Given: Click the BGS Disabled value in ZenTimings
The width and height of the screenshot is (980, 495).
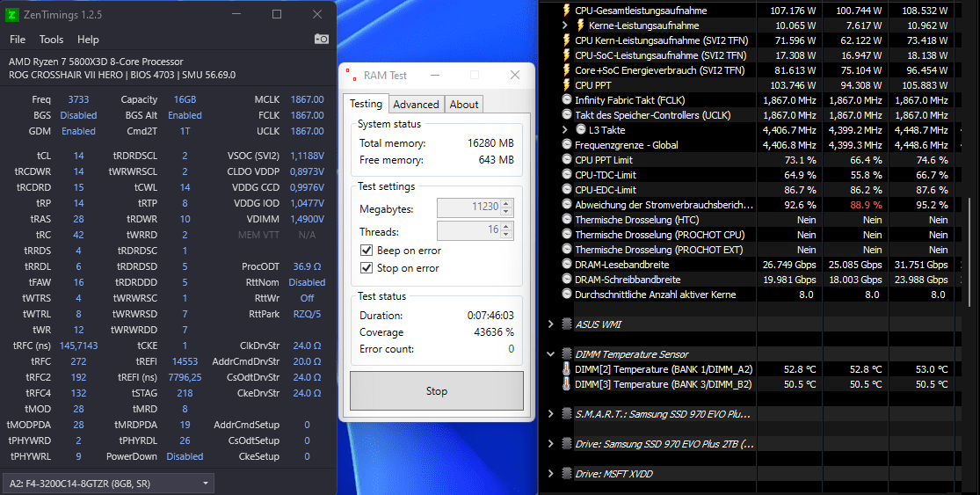Looking at the screenshot, I should coord(78,115).
